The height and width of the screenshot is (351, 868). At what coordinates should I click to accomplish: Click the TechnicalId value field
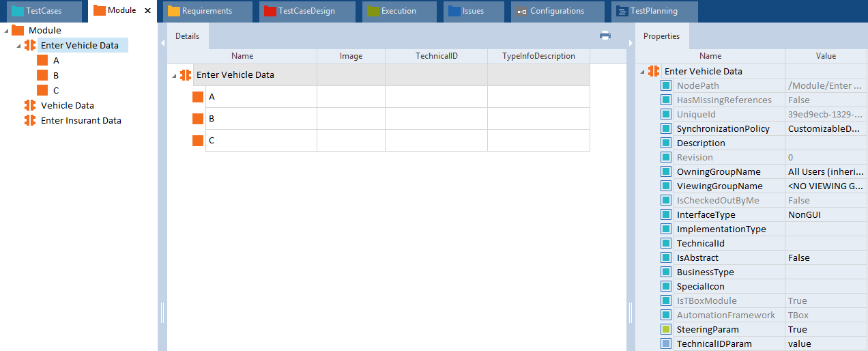[x=826, y=244]
